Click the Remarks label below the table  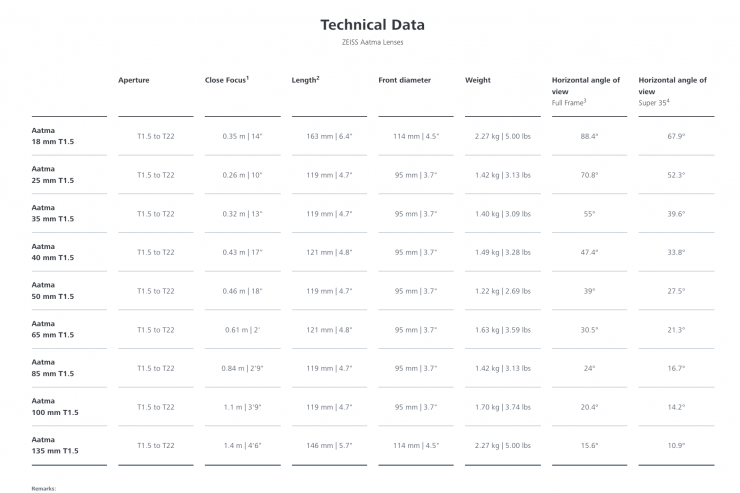click(43, 488)
